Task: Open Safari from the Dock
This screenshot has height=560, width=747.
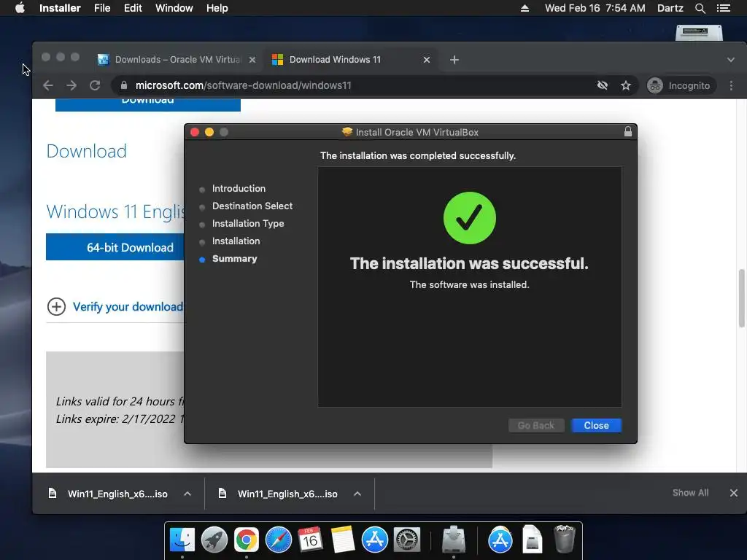Action: click(278, 540)
